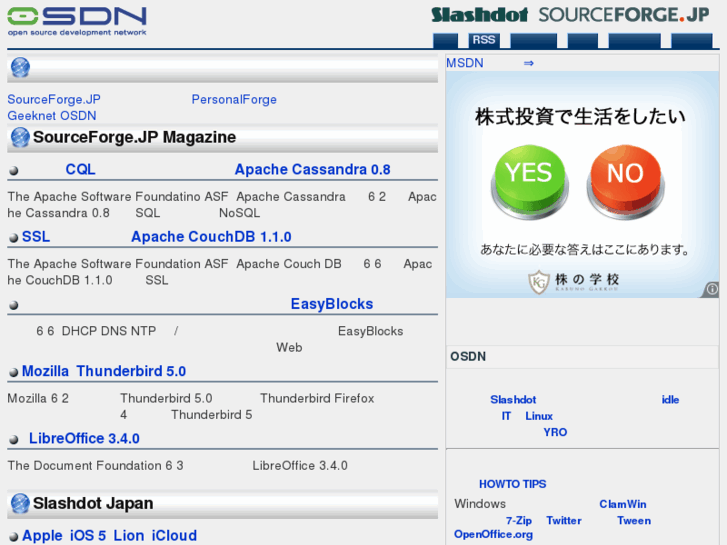Open the Apple iOS 5 Lion iCloud article
The image size is (727, 545).
point(109,536)
